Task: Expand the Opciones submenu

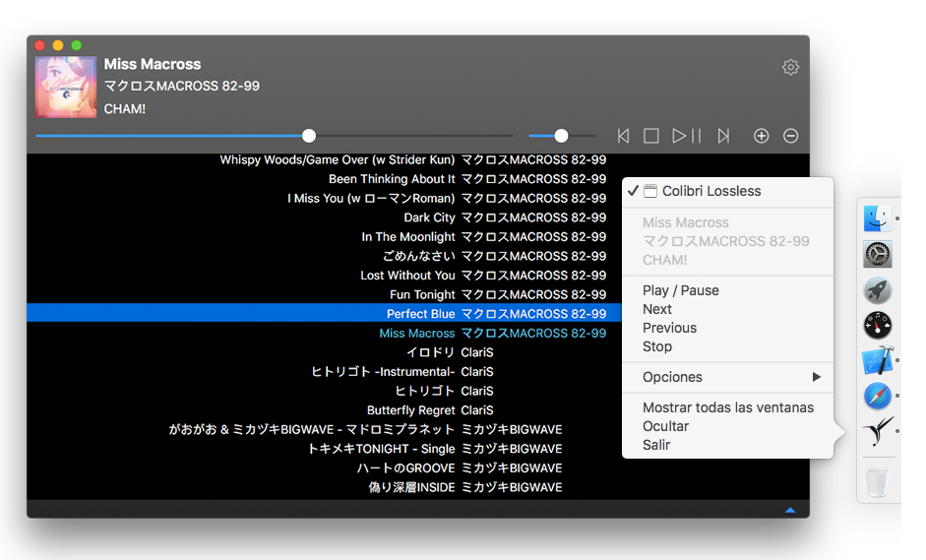Action: 727,377
